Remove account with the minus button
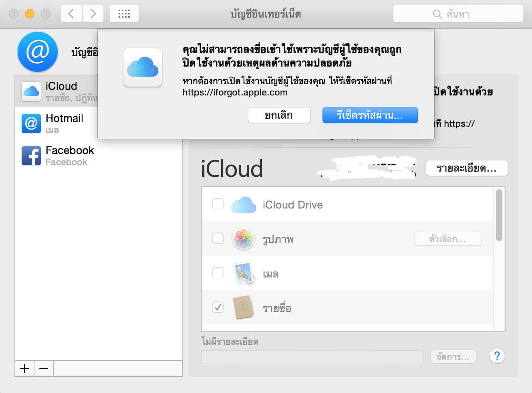532x393 pixels. (x=44, y=369)
